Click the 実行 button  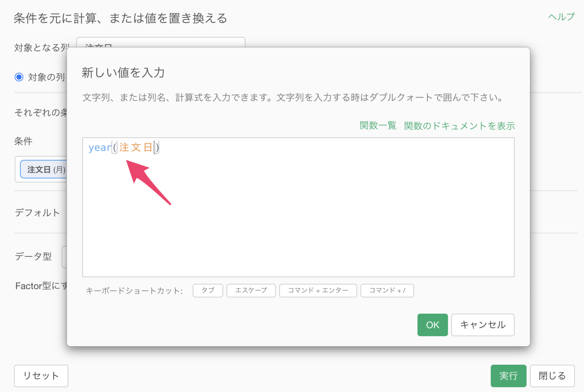(x=509, y=376)
